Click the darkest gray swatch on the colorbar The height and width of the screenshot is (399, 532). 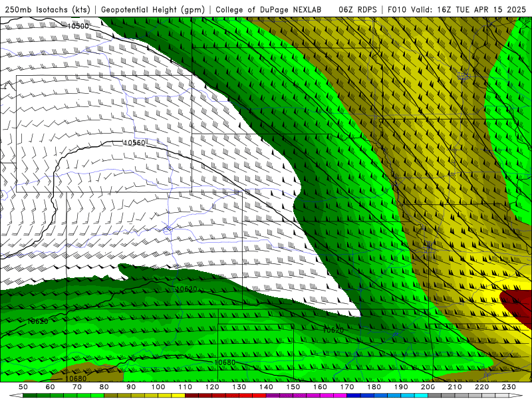click(x=435, y=395)
